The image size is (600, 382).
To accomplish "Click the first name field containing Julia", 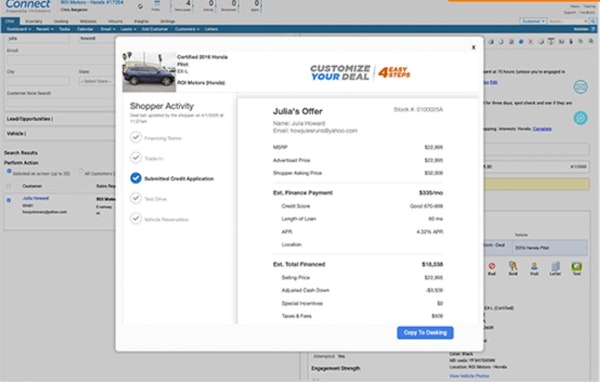I will tap(38, 38).
